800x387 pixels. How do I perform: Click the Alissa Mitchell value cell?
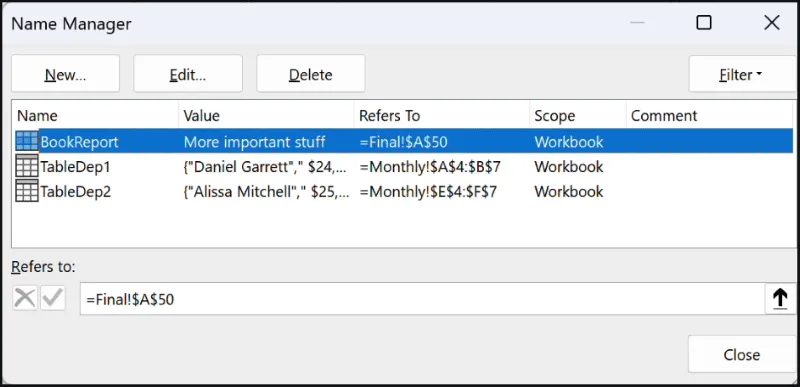266,192
